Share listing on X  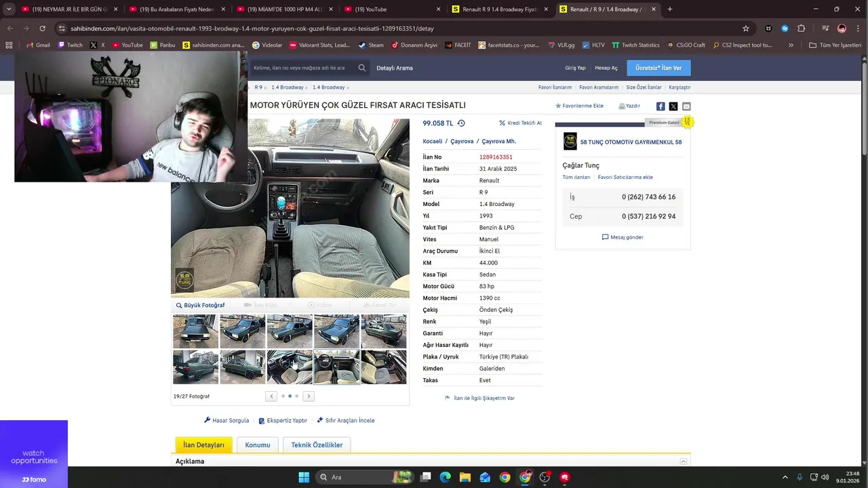coord(673,106)
